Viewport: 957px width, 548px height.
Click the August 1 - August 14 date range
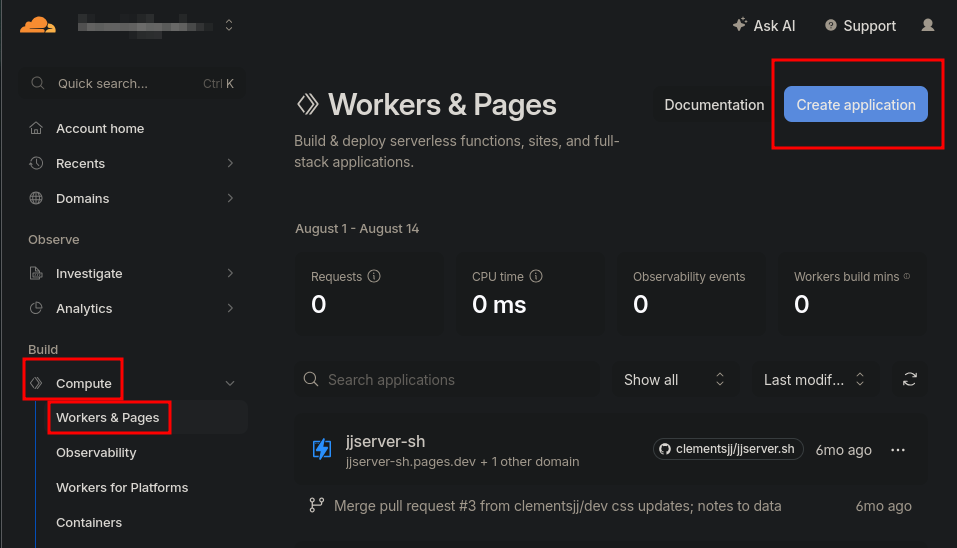click(357, 229)
